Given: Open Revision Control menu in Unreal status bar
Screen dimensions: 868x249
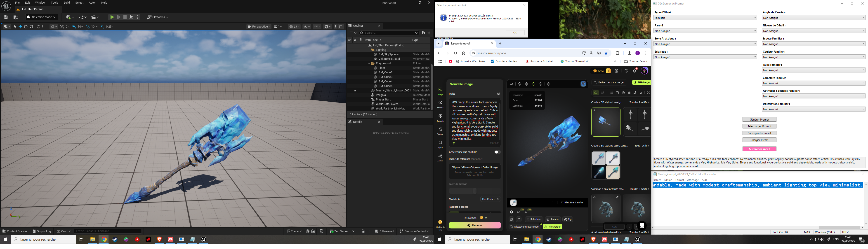Looking at the screenshot, I should point(414,231).
